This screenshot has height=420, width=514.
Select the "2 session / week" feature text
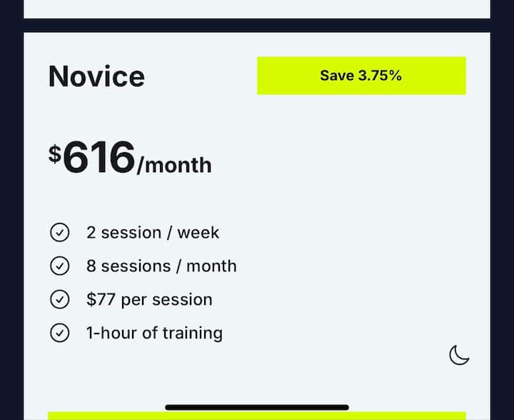pos(153,233)
